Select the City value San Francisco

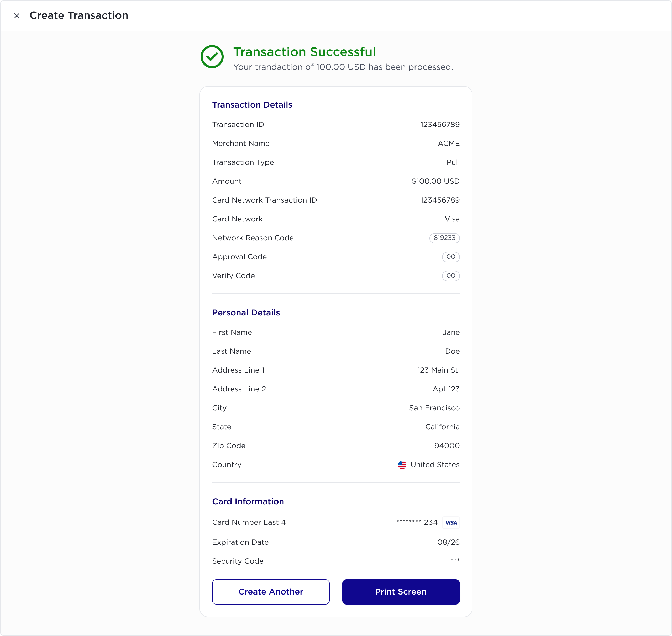tap(434, 408)
